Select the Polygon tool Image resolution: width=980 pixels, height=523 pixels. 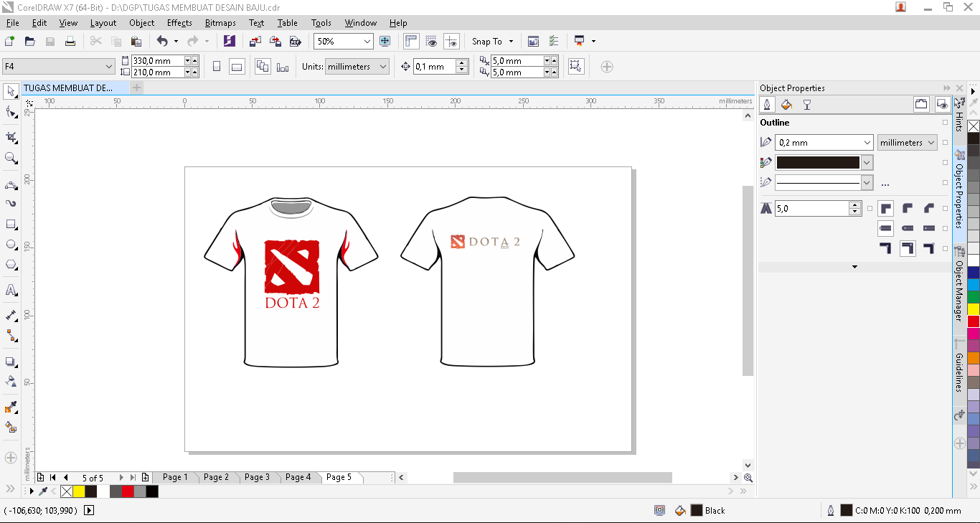pos(10,264)
